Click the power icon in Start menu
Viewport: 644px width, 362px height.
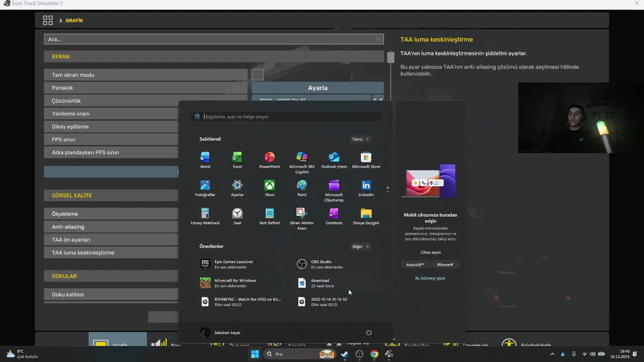tap(369, 332)
